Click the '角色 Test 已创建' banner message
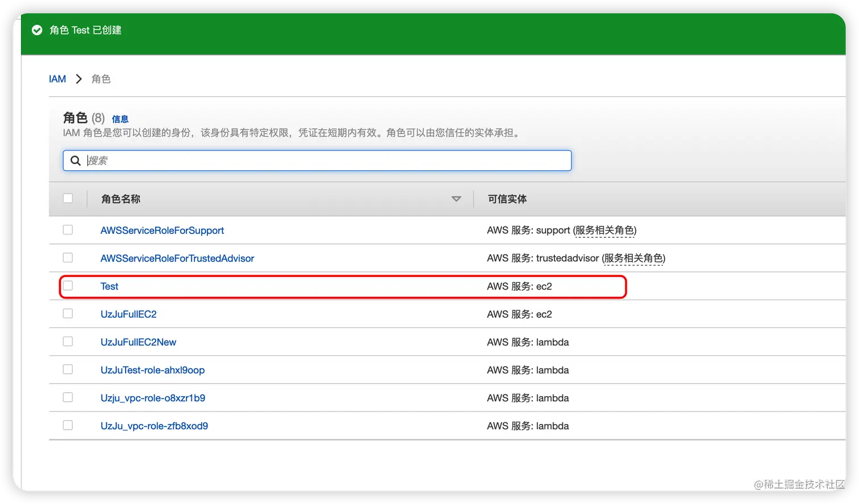The width and height of the screenshot is (859, 504). point(85,30)
